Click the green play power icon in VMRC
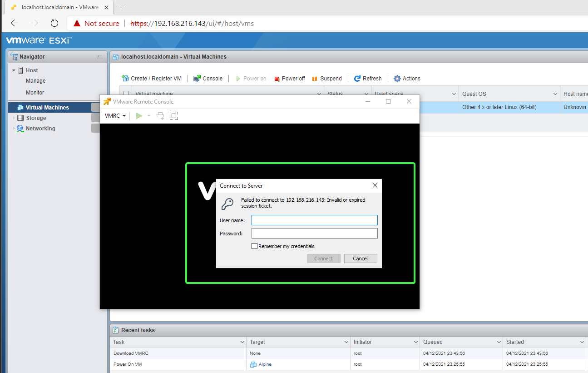Image resolution: width=588 pixels, height=373 pixels. point(139,116)
